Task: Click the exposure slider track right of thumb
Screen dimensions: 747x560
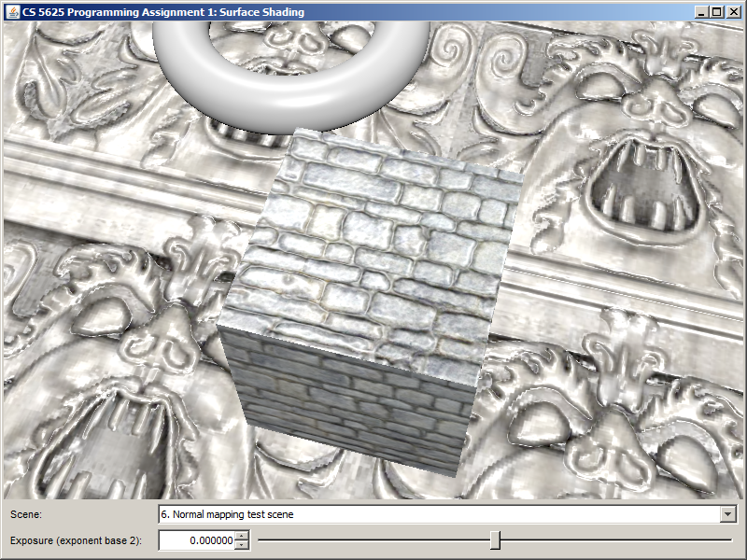Action: (616, 539)
